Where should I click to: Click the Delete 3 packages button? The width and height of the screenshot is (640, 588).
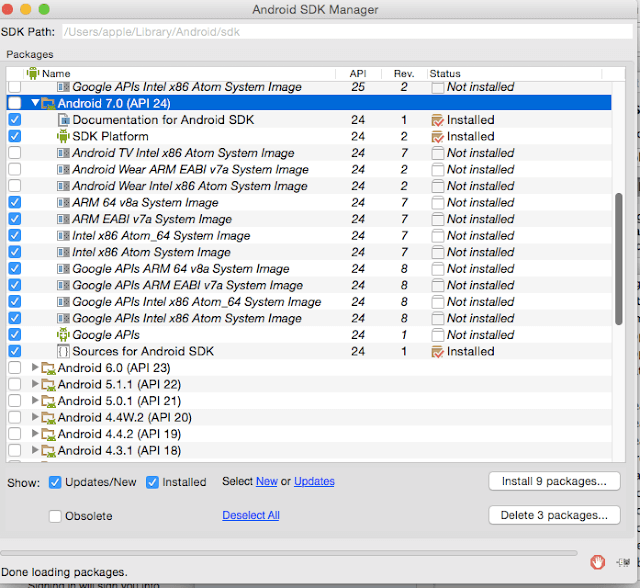554,515
